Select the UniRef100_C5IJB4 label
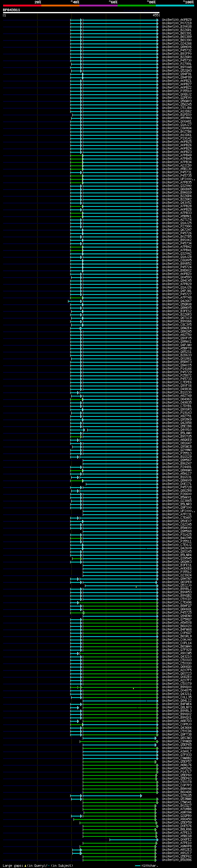 (x=176, y=108)
